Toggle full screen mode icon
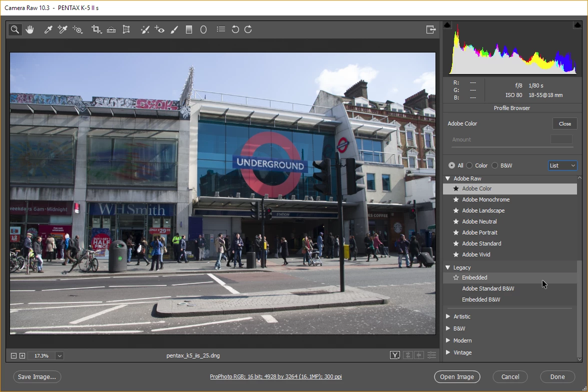 point(431,29)
